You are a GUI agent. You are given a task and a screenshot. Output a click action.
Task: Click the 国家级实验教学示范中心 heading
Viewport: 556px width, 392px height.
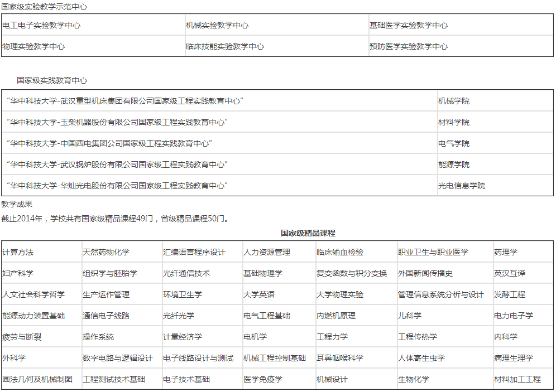pyautogui.click(x=44, y=7)
